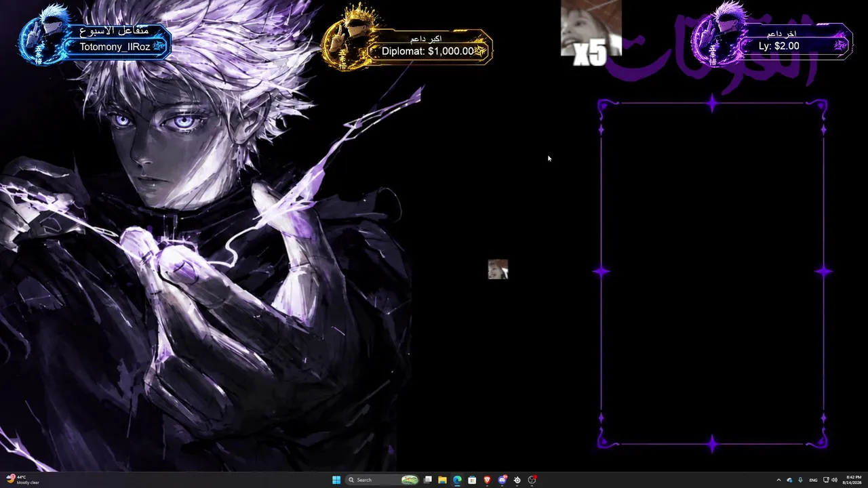The image size is (868, 488).
Task: Launch File Explorer from the taskbar
Action: coord(442,480)
